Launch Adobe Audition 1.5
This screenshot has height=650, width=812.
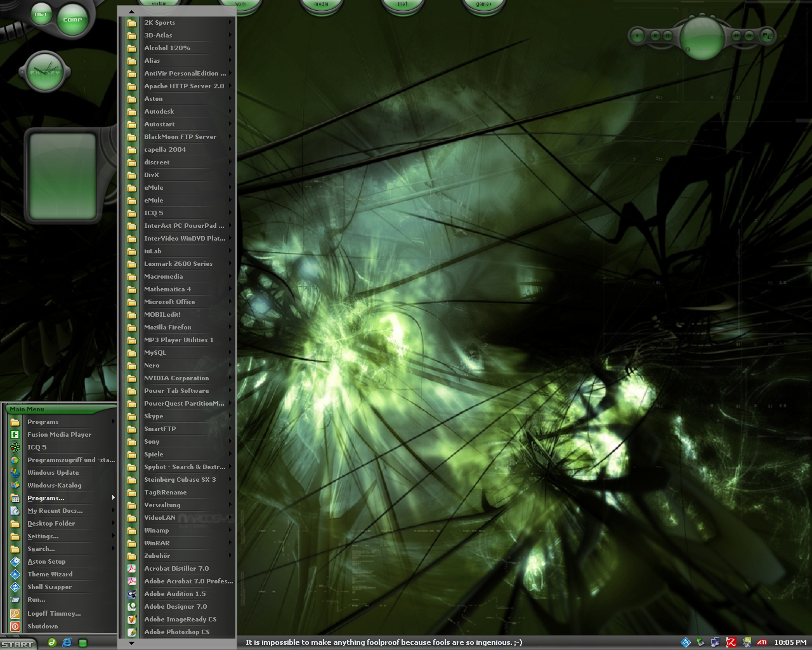180,594
